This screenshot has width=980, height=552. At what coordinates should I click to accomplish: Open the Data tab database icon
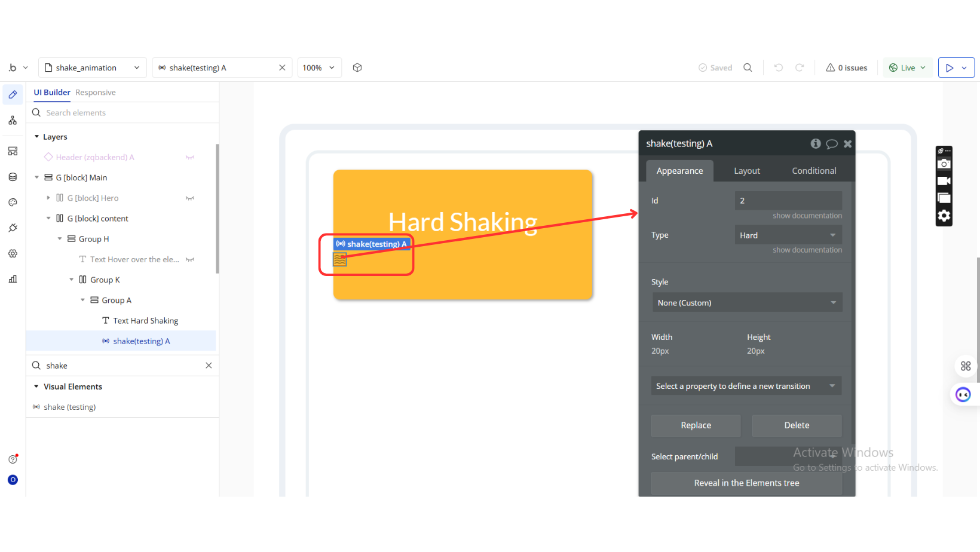13,177
